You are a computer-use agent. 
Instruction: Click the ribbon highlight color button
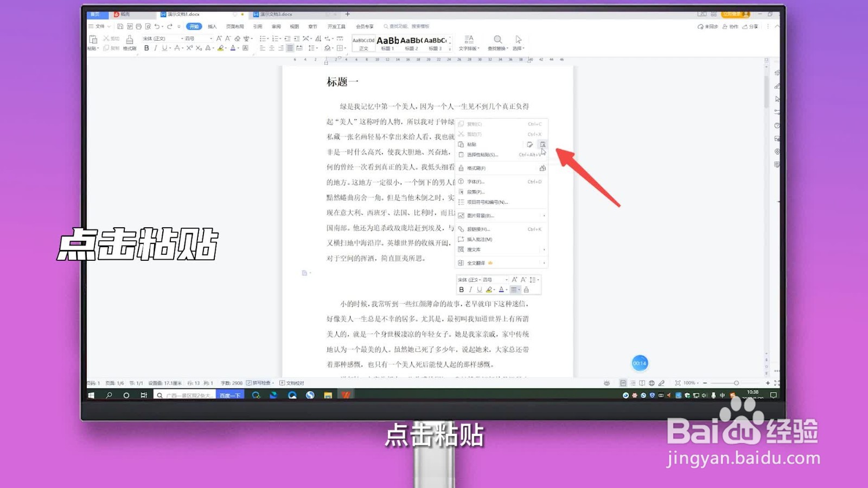point(220,48)
